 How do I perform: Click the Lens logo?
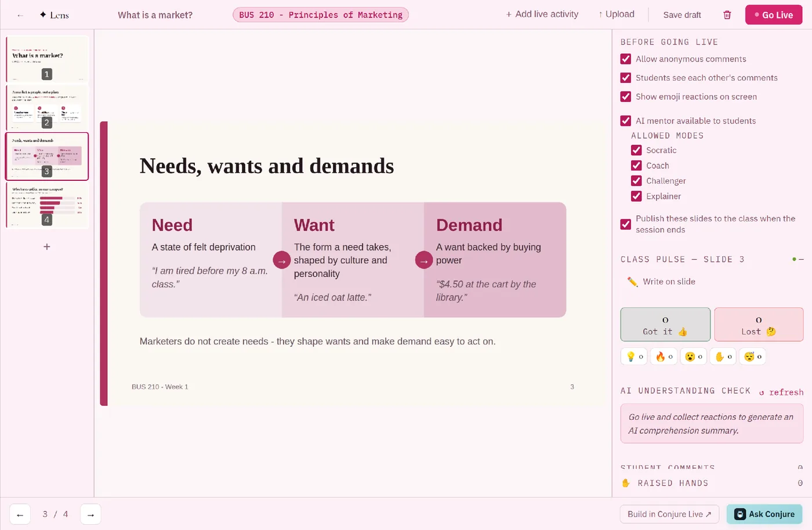point(54,15)
